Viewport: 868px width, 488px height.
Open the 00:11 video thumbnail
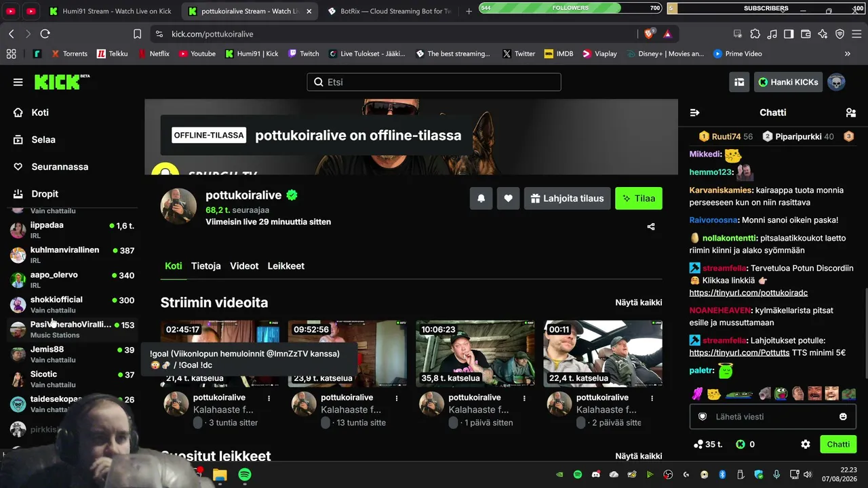(x=603, y=354)
